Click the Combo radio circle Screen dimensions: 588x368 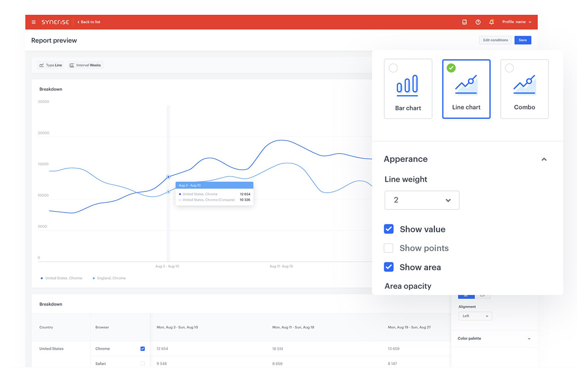[x=509, y=68]
